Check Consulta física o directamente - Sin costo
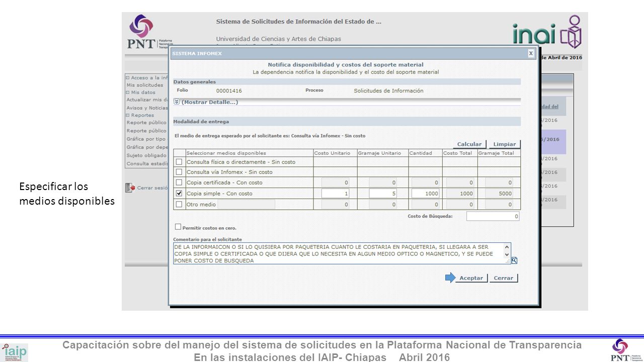This screenshot has height=362, width=644. pos(179,162)
